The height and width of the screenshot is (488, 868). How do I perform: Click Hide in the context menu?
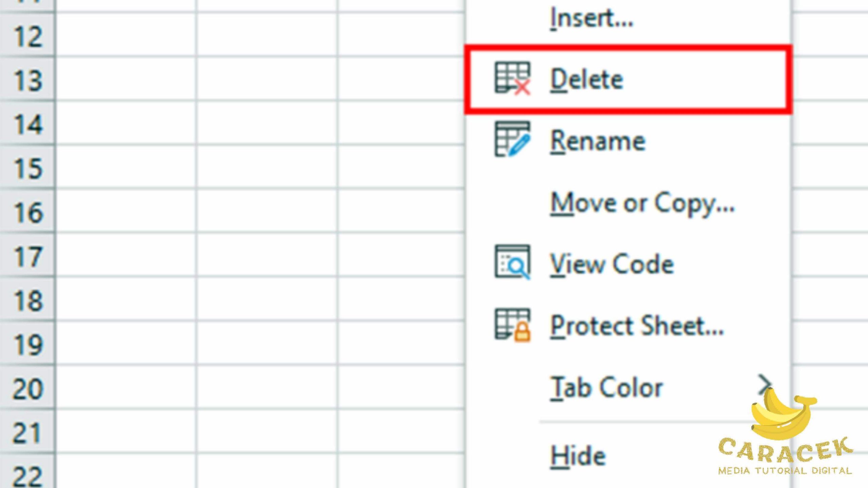point(578,455)
